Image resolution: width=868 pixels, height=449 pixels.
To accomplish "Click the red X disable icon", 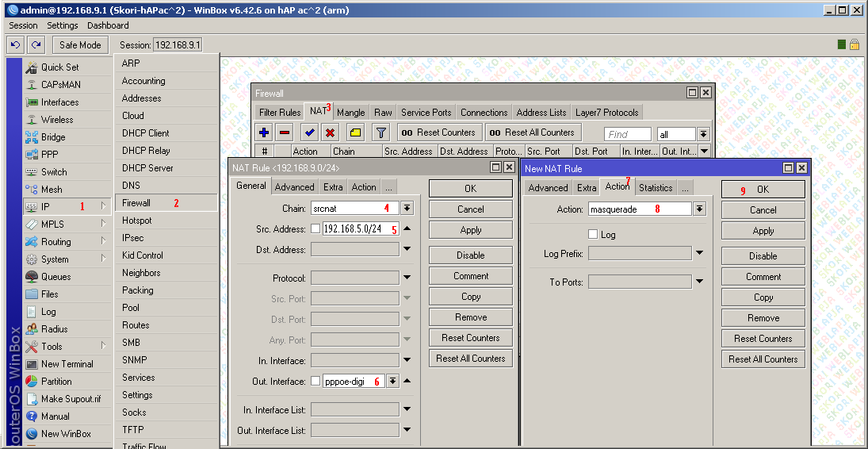I will click(330, 132).
